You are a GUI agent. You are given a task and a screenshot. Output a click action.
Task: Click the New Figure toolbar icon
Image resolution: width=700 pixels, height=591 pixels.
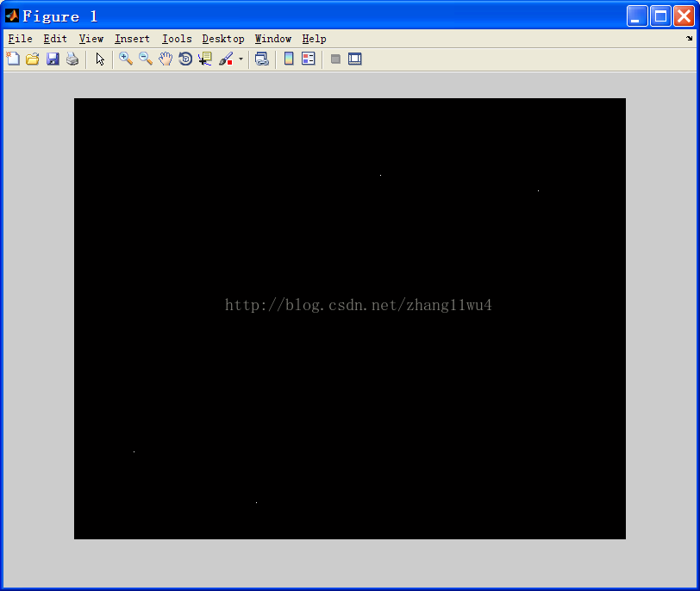[x=13, y=59]
